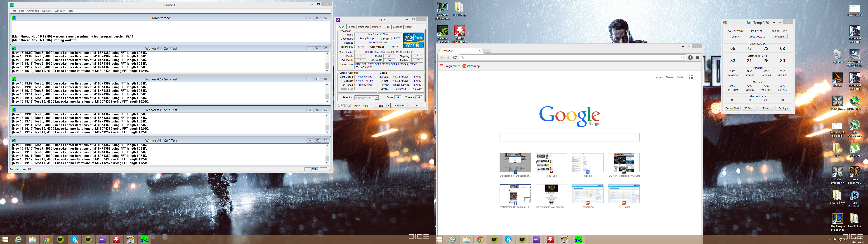Open the Lever på nytt folder
Screen dimensions: 868x244
tap(837, 197)
